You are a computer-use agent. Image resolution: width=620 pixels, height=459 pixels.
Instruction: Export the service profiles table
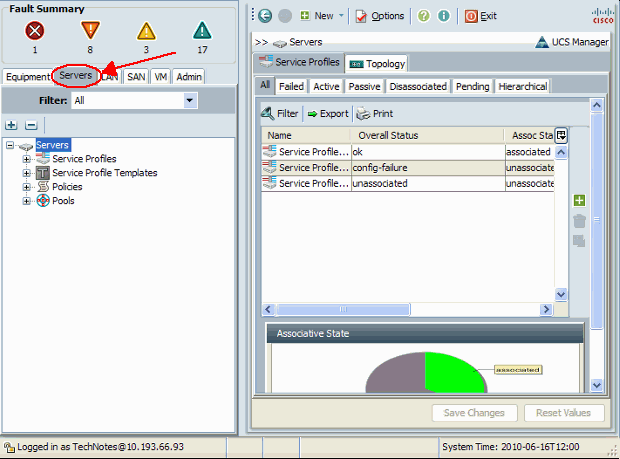click(x=328, y=114)
